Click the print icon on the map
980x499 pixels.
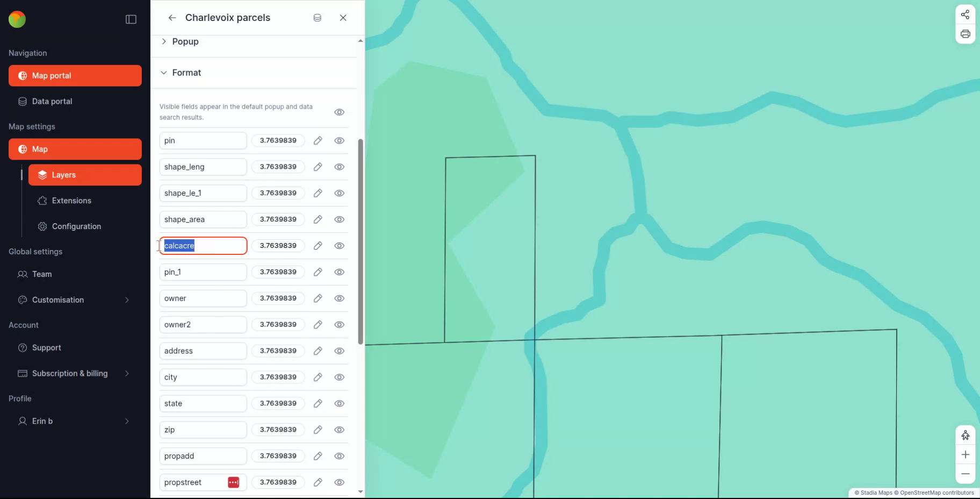point(965,34)
